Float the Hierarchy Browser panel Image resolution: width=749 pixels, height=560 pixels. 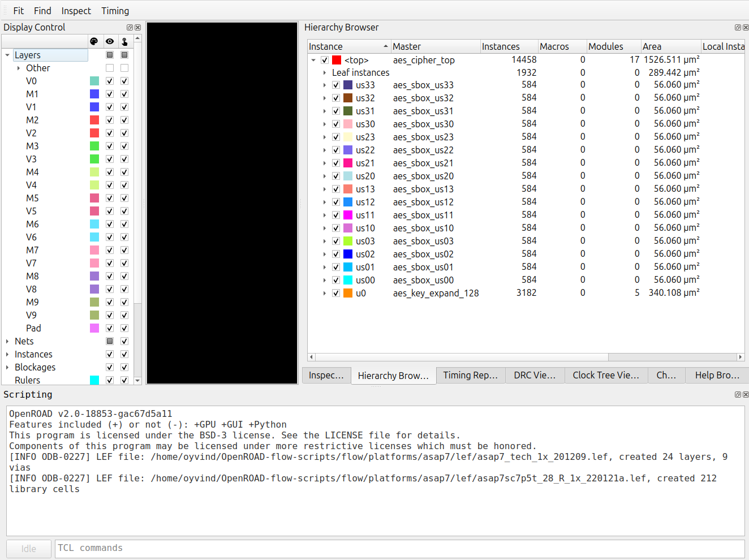tap(738, 27)
